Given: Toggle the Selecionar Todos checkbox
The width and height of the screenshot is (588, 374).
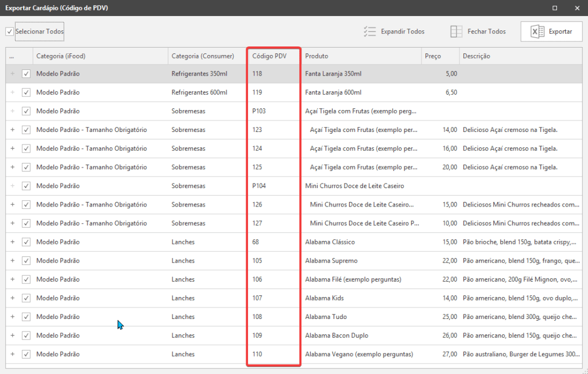Looking at the screenshot, I should point(9,32).
